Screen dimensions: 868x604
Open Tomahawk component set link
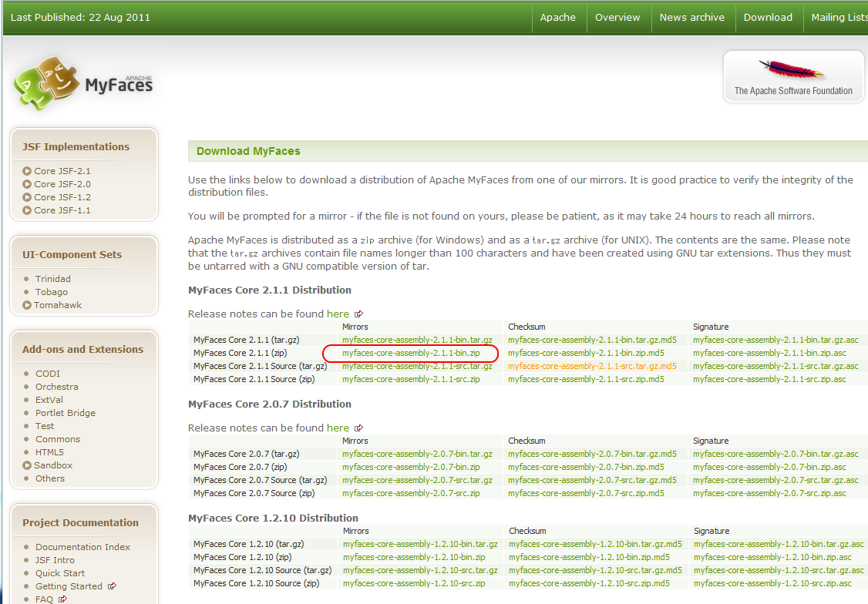pyautogui.click(x=58, y=305)
